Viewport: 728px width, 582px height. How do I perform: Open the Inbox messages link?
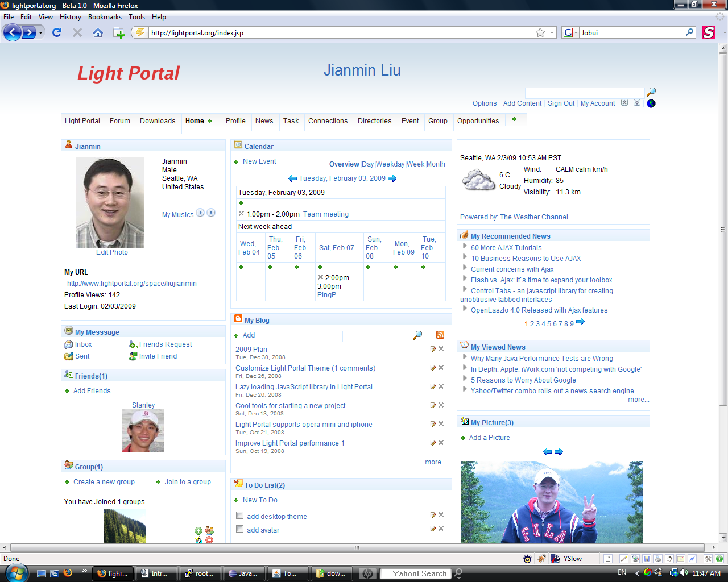(83, 344)
